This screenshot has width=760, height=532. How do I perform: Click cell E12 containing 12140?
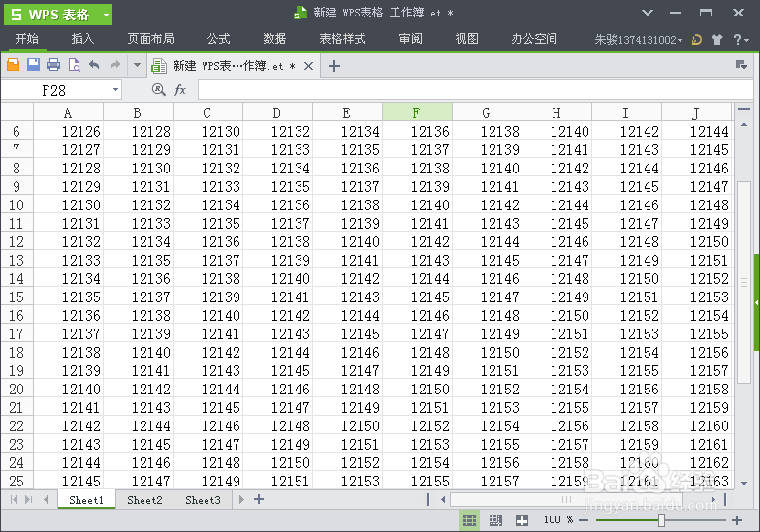[347, 241]
